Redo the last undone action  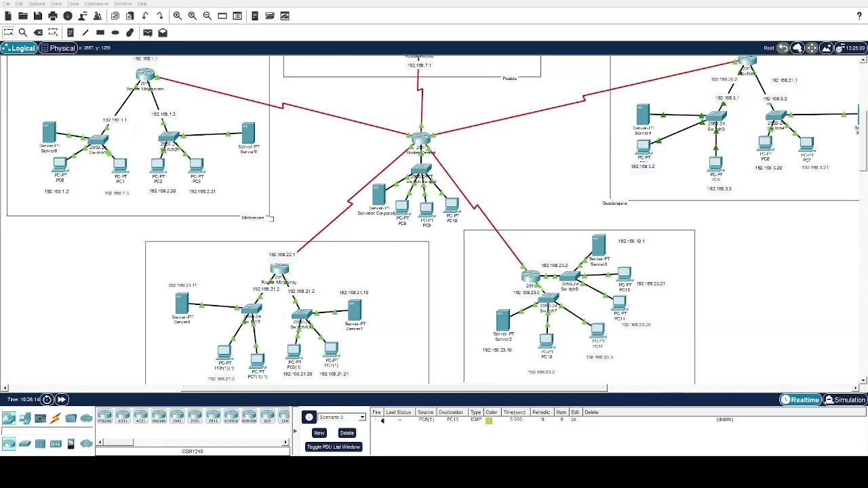(x=160, y=16)
